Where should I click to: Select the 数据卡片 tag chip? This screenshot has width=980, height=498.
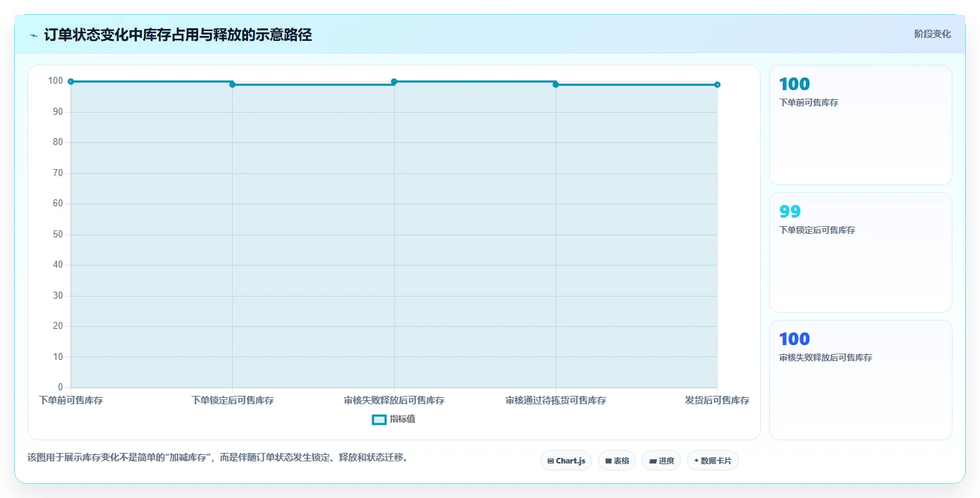pos(713,461)
